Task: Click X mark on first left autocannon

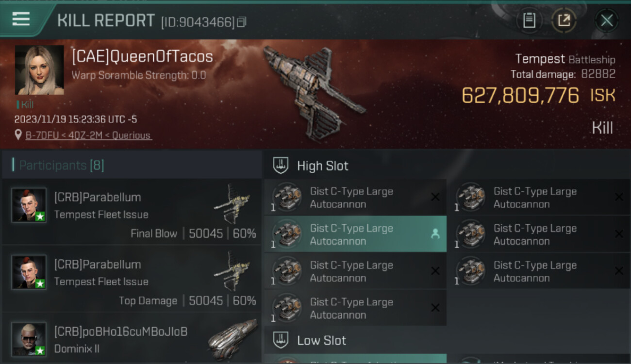Action: [x=435, y=197]
